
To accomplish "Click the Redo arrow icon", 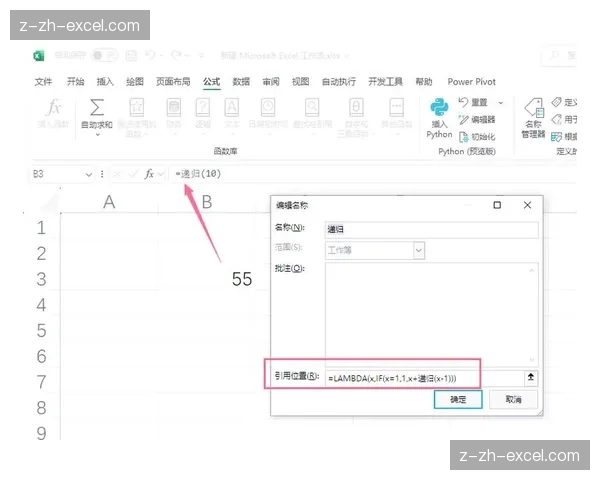I will tap(176, 56).
